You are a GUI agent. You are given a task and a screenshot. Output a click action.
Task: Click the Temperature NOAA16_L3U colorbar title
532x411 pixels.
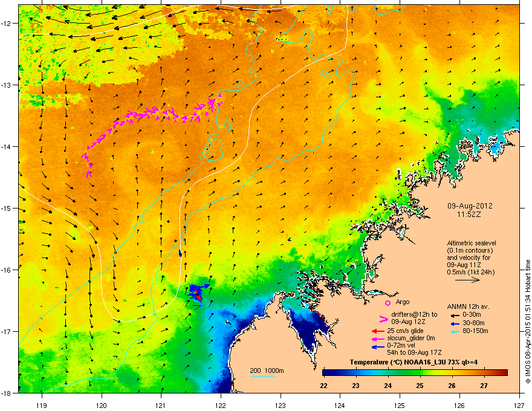pyautogui.click(x=414, y=362)
